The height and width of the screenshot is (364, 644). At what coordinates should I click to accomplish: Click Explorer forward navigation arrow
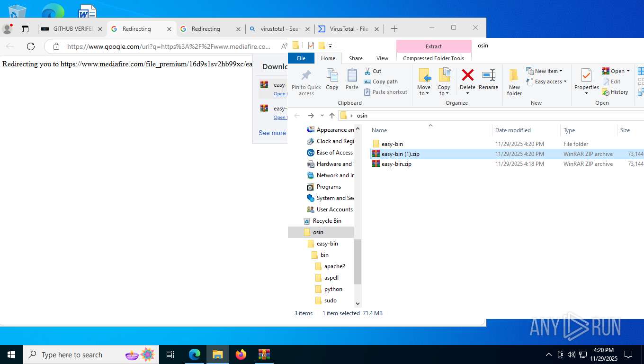pyautogui.click(x=311, y=116)
